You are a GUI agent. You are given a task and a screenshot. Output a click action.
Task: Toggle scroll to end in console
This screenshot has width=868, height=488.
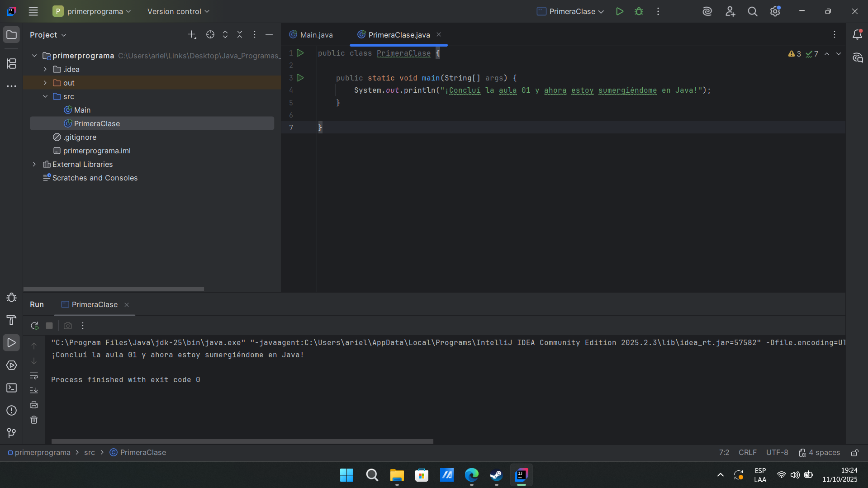(x=34, y=390)
